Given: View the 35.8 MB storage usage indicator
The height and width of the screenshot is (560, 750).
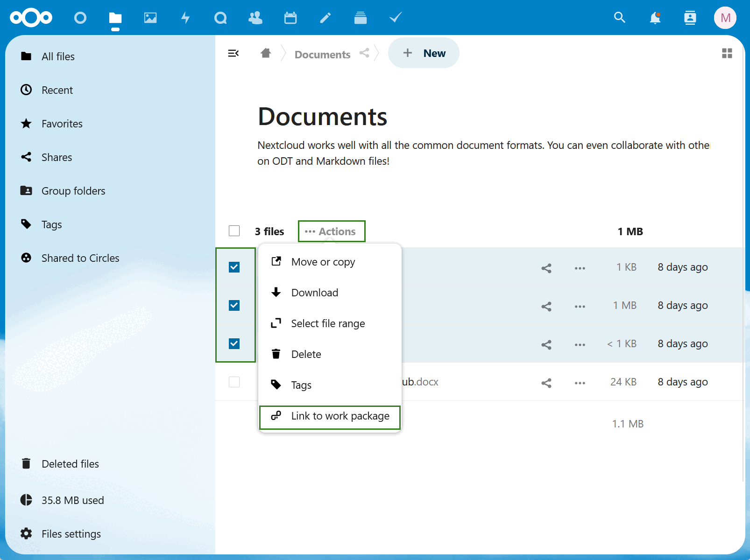Looking at the screenshot, I should pyautogui.click(x=72, y=500).
